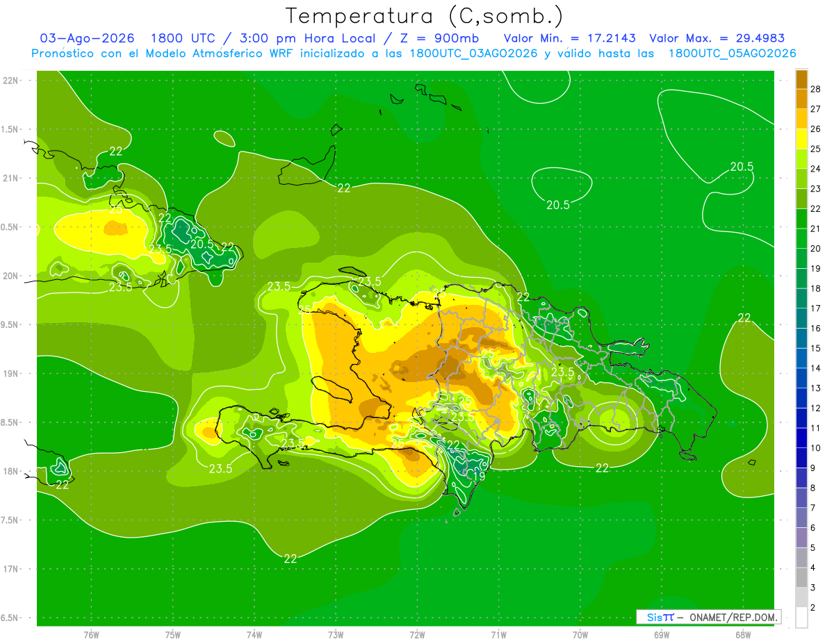Click the latitude axis label 7.5N
Image resolution: width=834 pixels, height=644 pixels.
[10, 520]
